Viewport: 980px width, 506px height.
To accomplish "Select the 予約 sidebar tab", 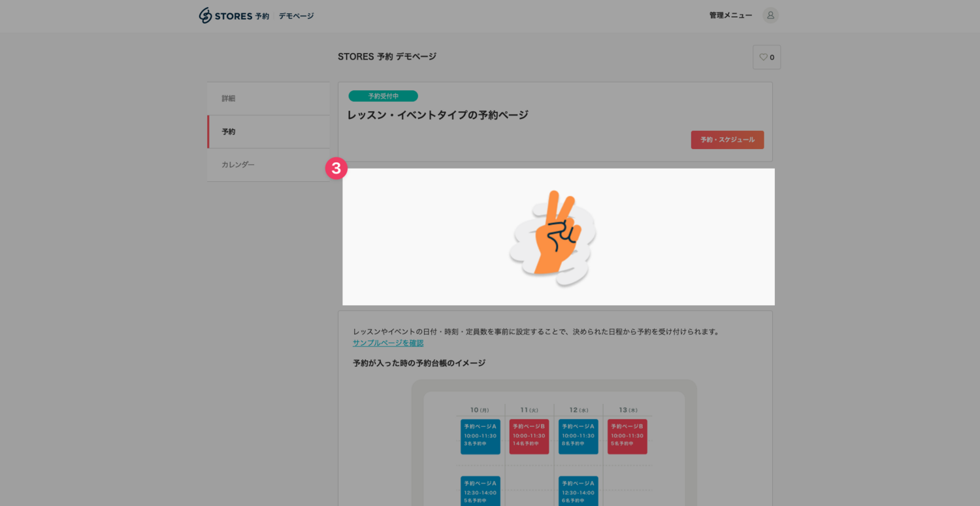I will click(268, 131).
